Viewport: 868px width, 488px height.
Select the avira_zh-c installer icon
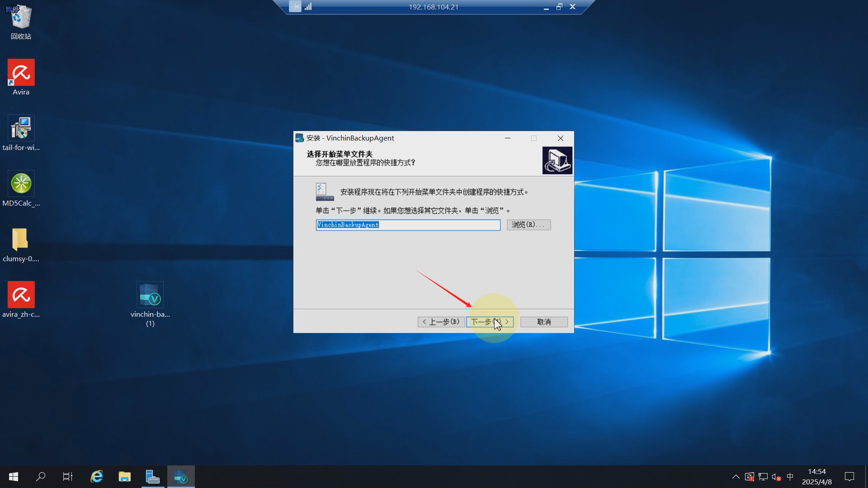(x=21, y=295)
